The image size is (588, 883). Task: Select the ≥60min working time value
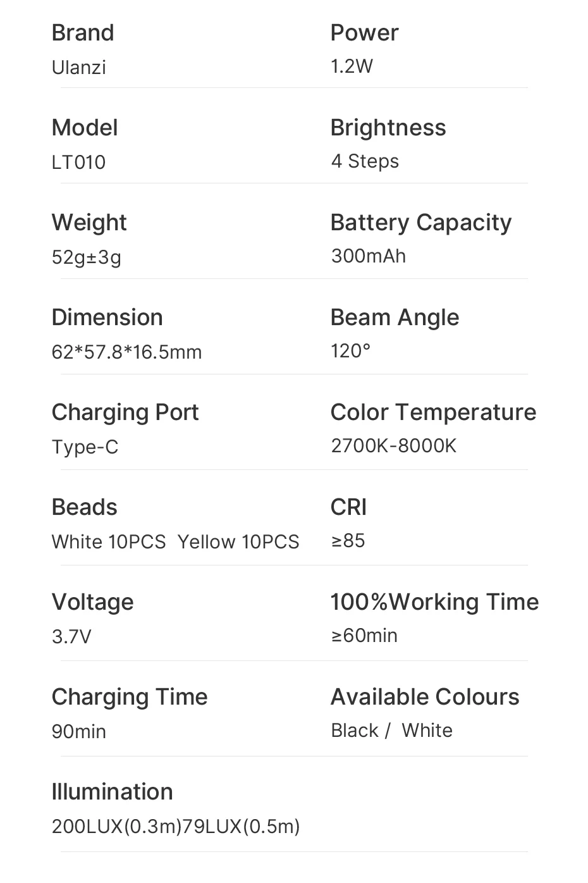pos(364,635)
